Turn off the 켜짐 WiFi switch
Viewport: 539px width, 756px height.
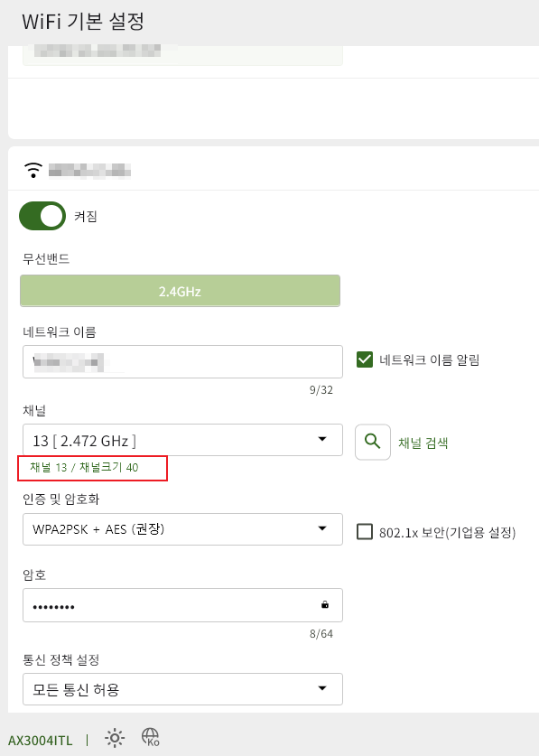[x=42, y=216]
